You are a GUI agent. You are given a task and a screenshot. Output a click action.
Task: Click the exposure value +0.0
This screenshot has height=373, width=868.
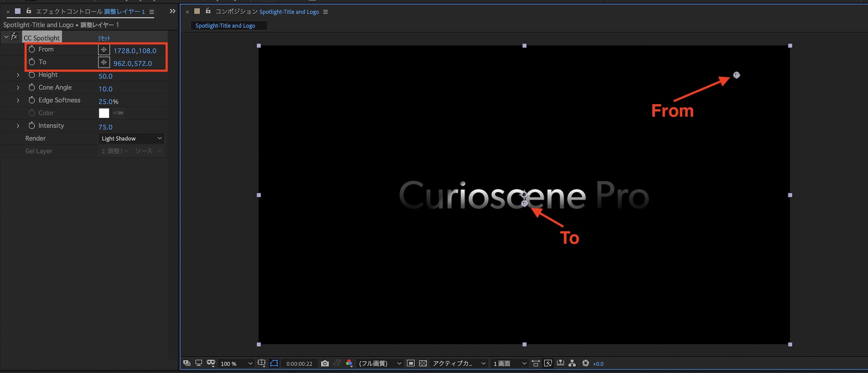point(598,363)
